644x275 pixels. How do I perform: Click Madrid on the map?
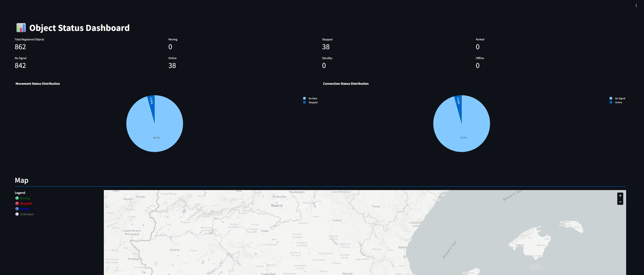[x=277, y=205]
